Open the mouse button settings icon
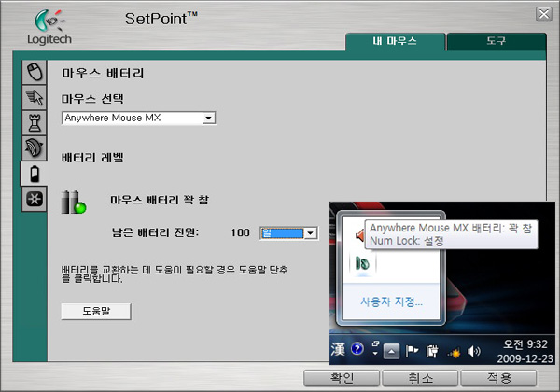Viewport: 560px width, 392px height. [x=35, y=72]
